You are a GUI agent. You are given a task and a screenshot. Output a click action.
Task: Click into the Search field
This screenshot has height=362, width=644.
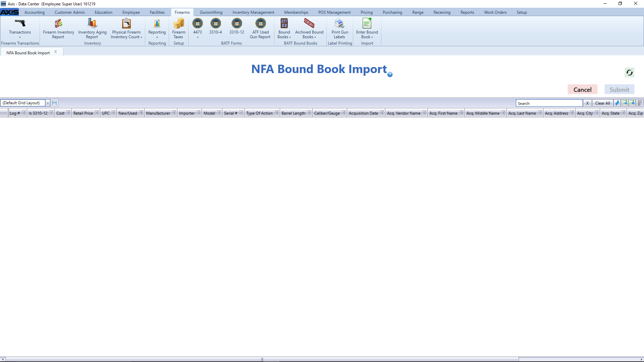pyautogui.click(x=549, y=103)
